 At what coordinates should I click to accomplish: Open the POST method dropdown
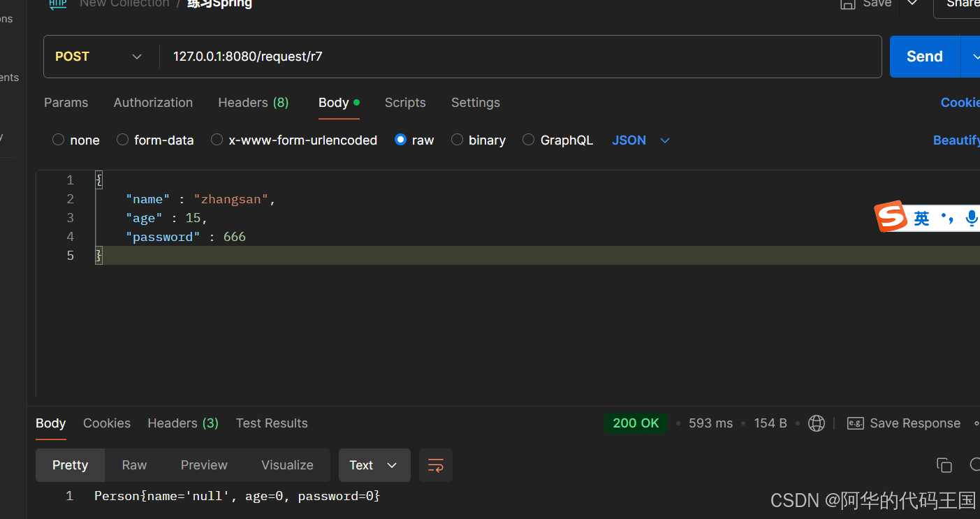point(99,57)
